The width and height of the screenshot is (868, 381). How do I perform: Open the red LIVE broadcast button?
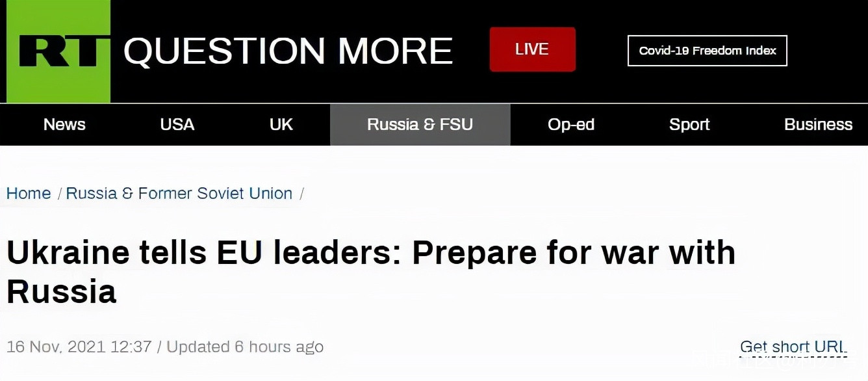[x=532, y=49]
